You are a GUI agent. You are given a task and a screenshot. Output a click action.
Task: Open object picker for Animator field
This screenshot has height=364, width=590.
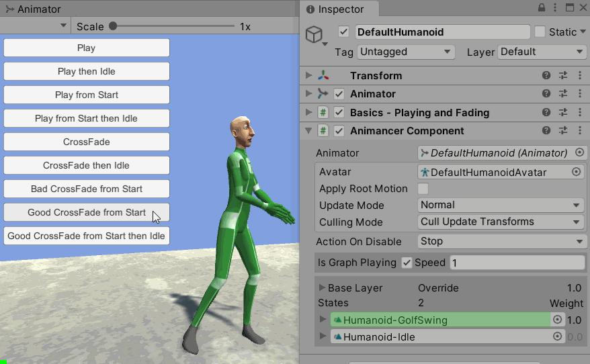(x=579, y=153)
